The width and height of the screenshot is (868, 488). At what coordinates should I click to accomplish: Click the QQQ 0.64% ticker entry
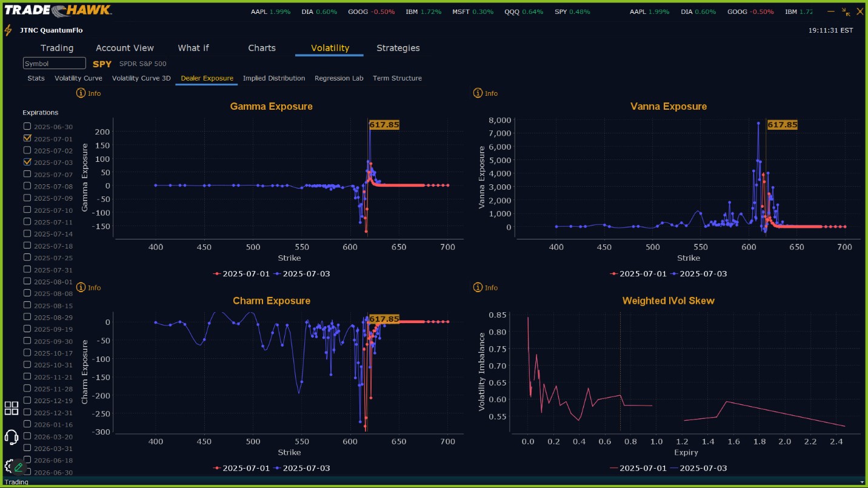(x=524, y=12)
